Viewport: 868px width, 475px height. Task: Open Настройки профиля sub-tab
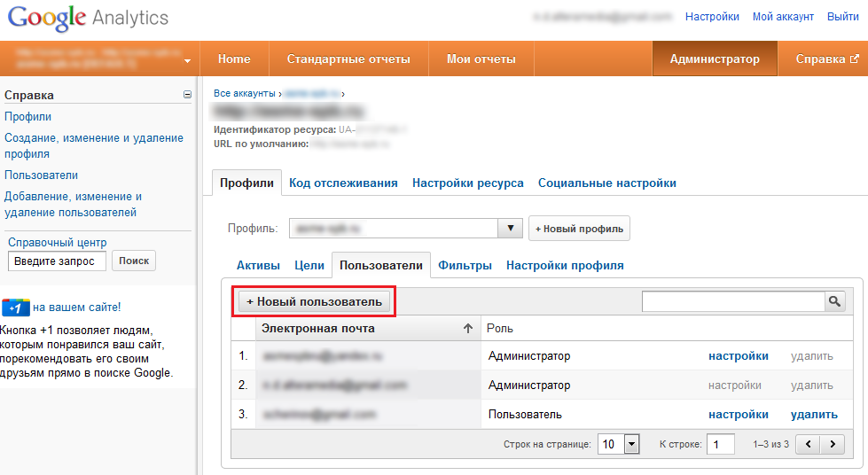click(x=565, y=265)
